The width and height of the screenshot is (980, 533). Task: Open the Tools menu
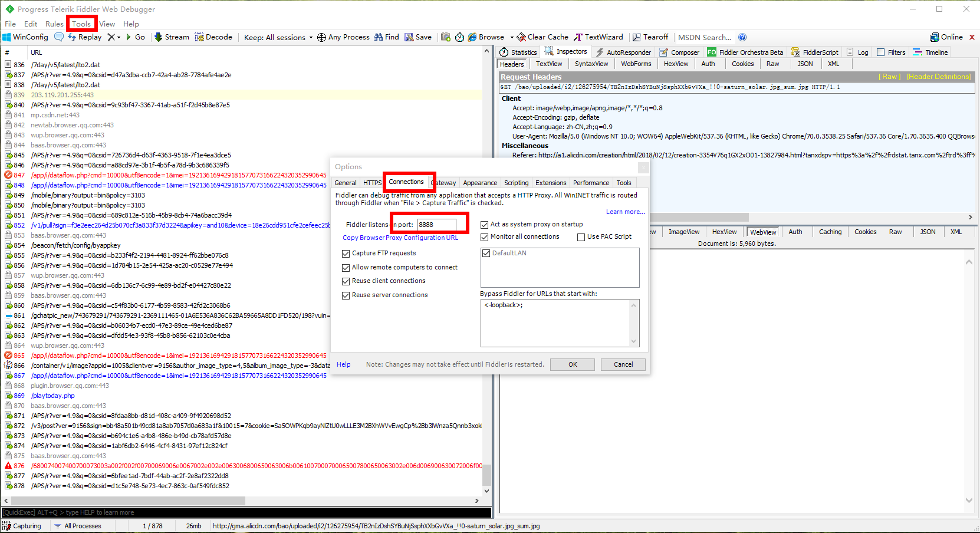tap(81, 24)
